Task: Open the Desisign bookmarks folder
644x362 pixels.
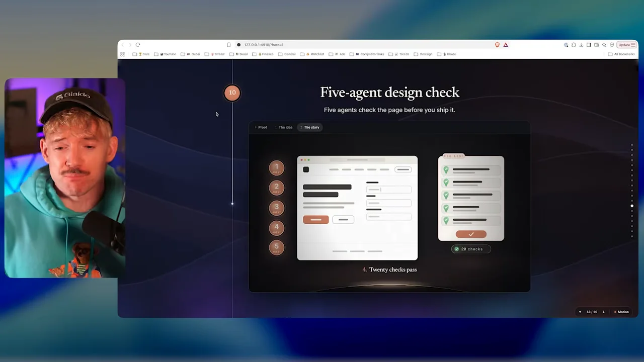Action: 423,54
